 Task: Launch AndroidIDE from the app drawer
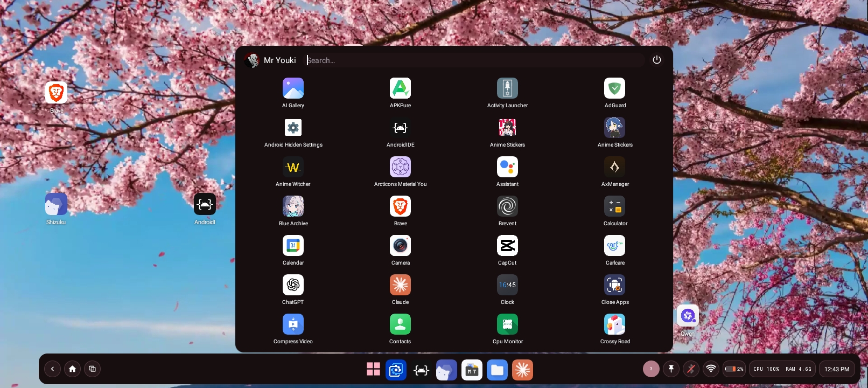tap(400, 128)
